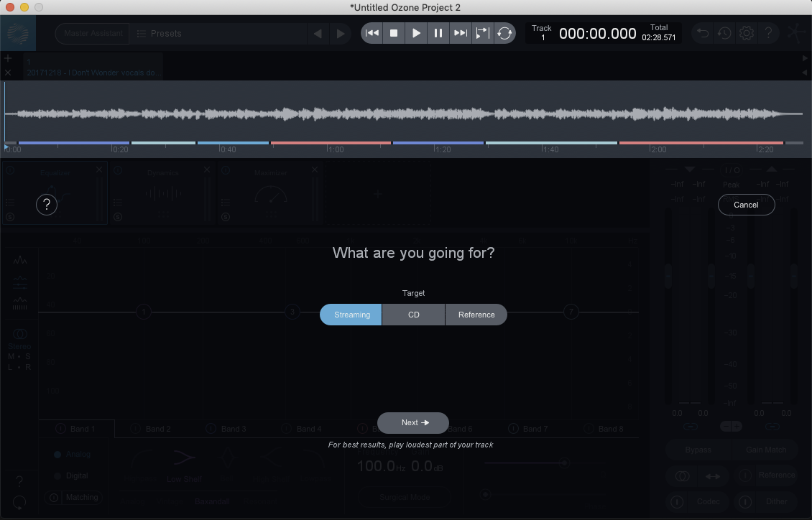Image resolution: width=812 pixels, height=520 pixels.
Task: Cancel the Master Assistant
Action: (746, 205)
